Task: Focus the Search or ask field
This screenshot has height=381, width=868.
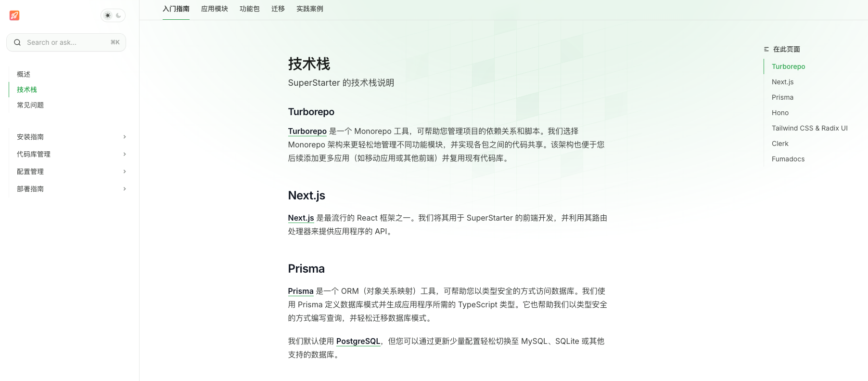Action: pos(66,42)
